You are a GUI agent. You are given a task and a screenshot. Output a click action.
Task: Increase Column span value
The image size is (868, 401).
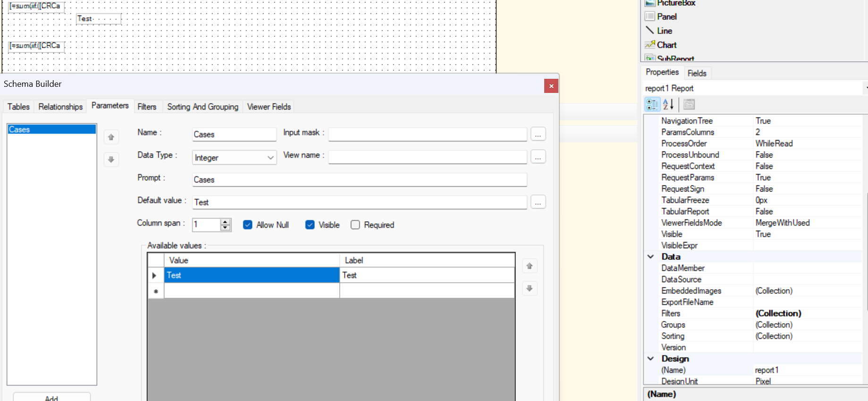(226, 222)
